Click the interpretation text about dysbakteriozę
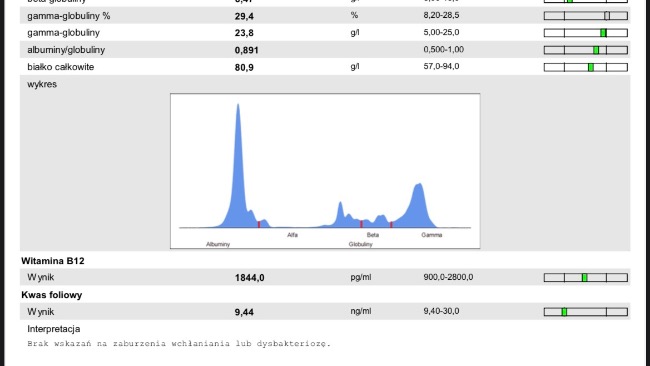This screenshot has height=366, width=650. click(x=179, y=344)
